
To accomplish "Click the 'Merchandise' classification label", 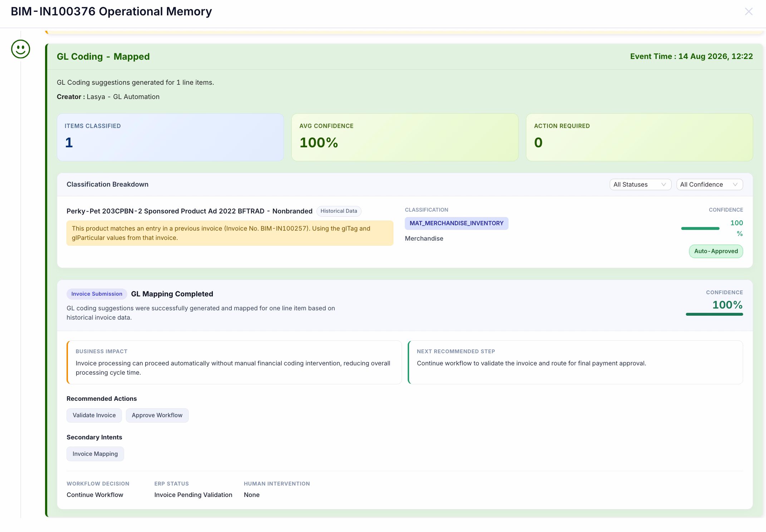I will tap(424, 238).
